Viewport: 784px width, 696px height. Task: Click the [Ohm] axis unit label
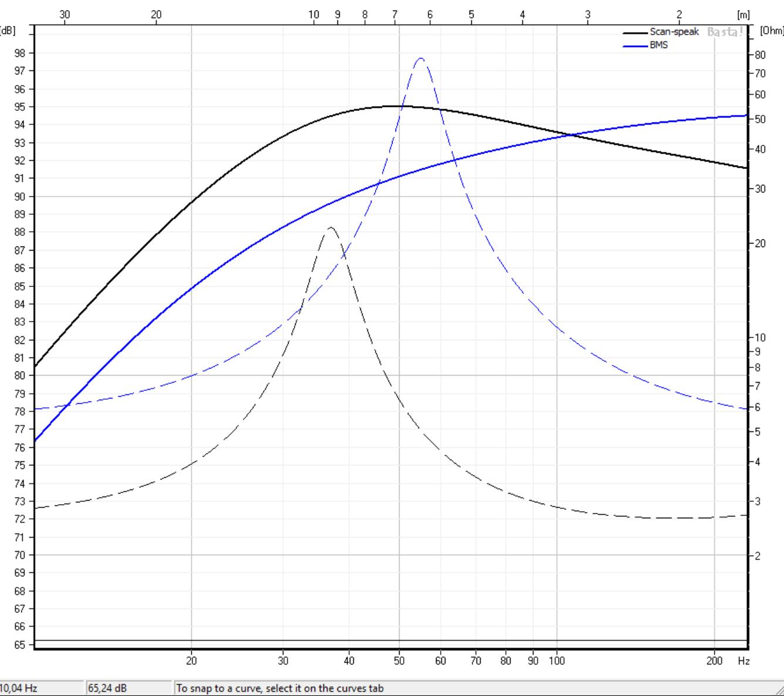pos(771,31)
